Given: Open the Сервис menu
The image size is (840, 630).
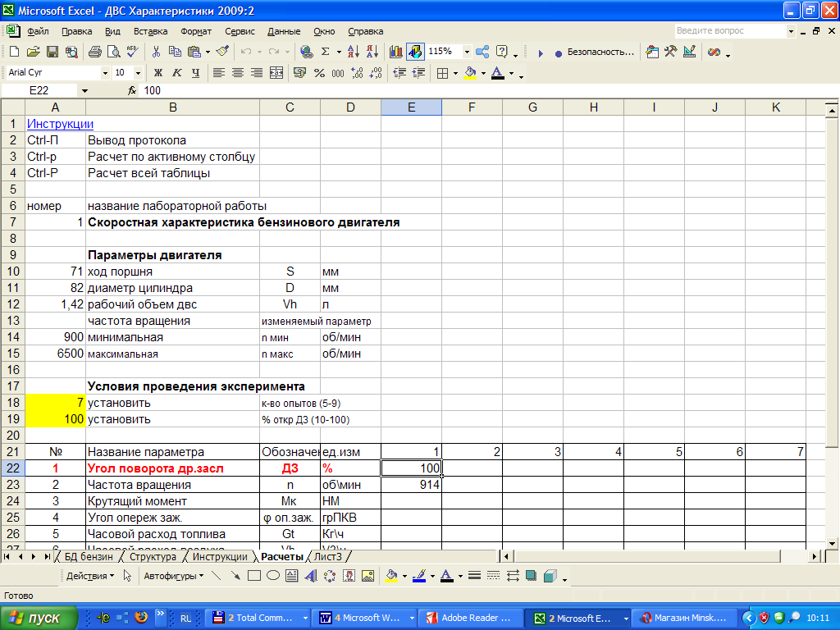Looking at the screenshot, I should tap(240, 31).
